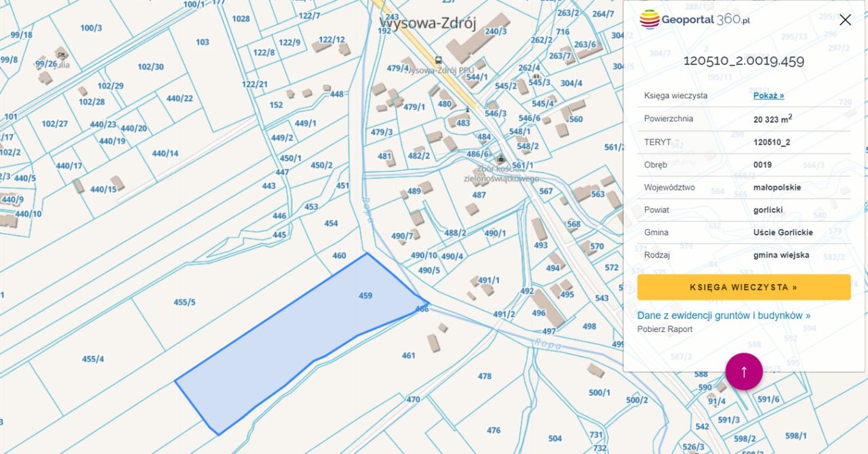Select parcel 476 on the map
The width and height of the screenshot is (868, 454).
pos(494,430)
